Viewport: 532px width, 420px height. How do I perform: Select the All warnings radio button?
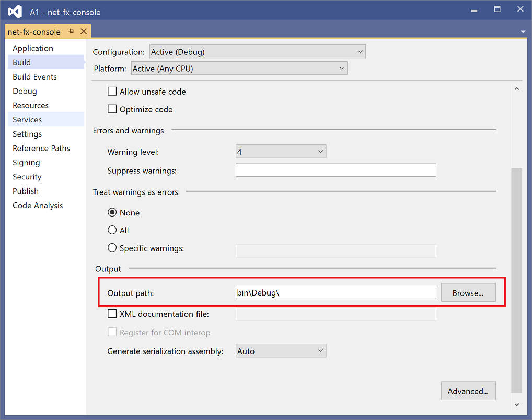pos(112,230)
